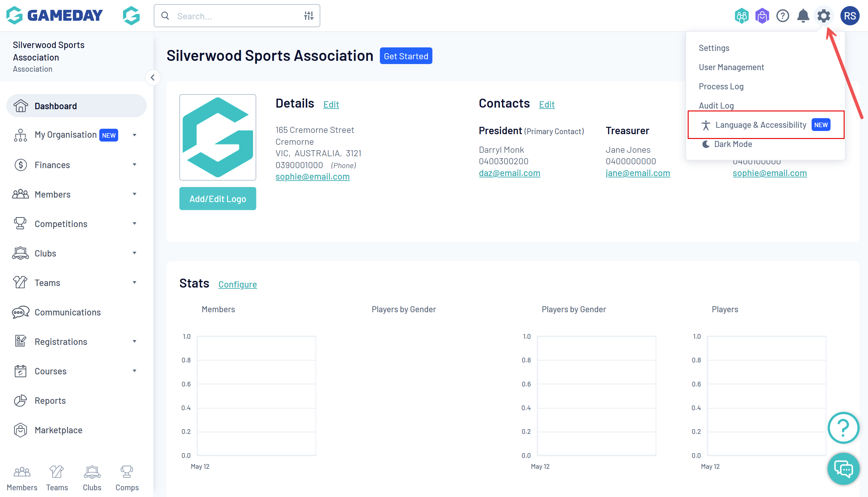Expand the Finances menu arrow

point(135,165)
